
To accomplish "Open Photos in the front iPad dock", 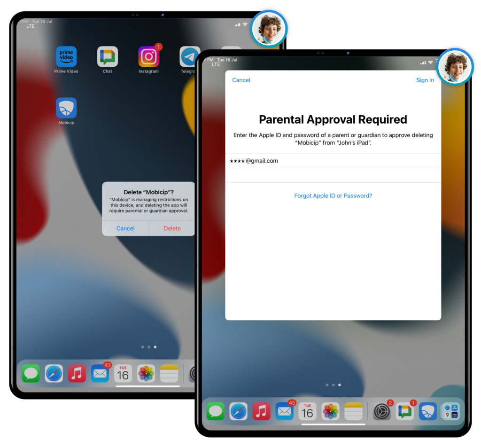I will (x=331, y=411).
